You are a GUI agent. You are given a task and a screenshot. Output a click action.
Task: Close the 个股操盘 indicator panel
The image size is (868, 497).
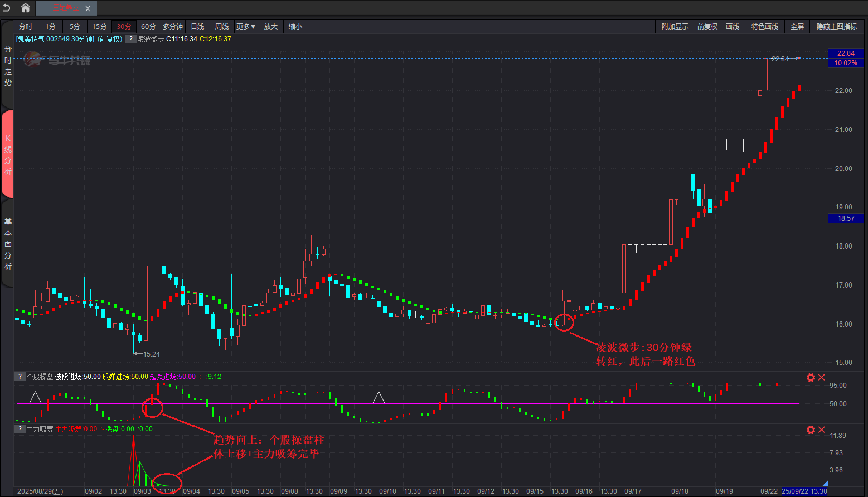[x=821, y=377]
